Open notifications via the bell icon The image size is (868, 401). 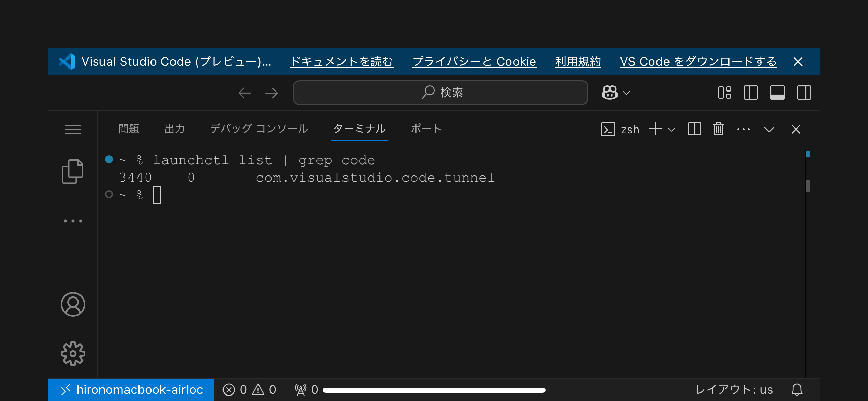(797, 390)
